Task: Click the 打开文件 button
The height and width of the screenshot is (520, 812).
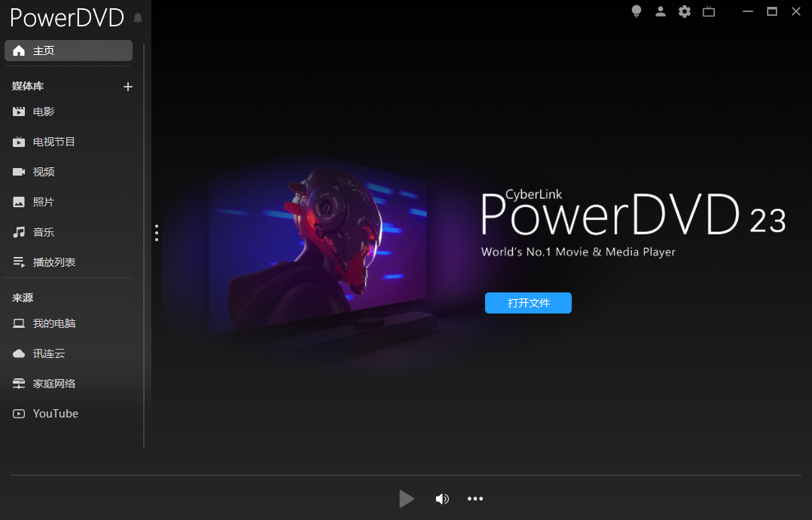Action: 528,303
